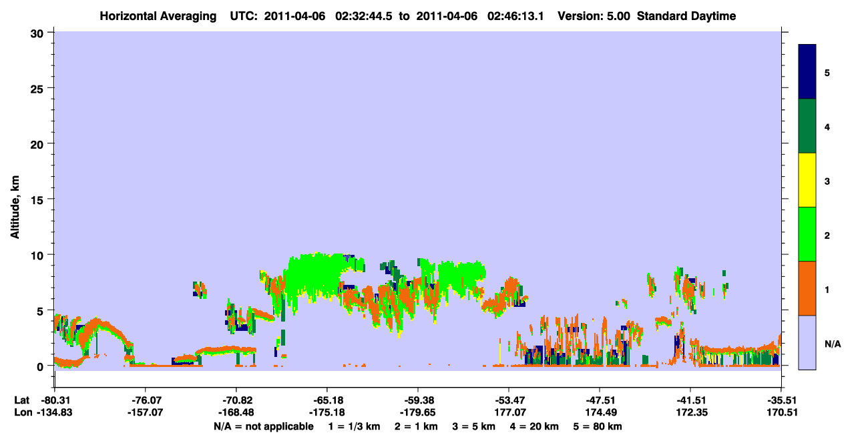
Task: Click the bright green color bar segment labeled 2
Action: [x=807, y=234]
